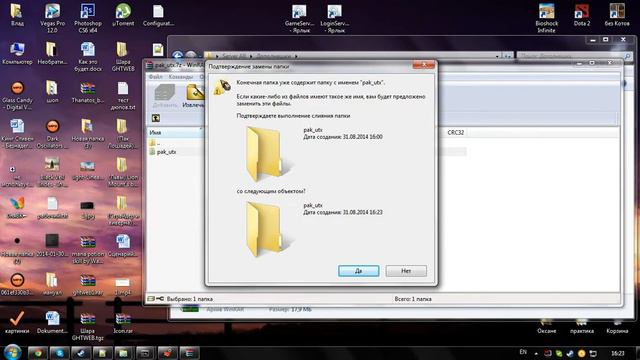
Task: Go up one level in WinRAR
Action: (x=156, y=118)
